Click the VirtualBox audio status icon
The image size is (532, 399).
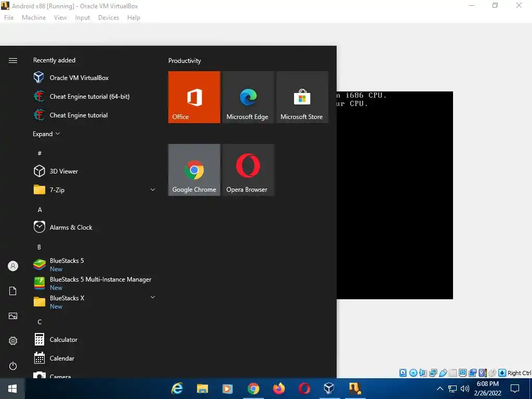[423, 373]
